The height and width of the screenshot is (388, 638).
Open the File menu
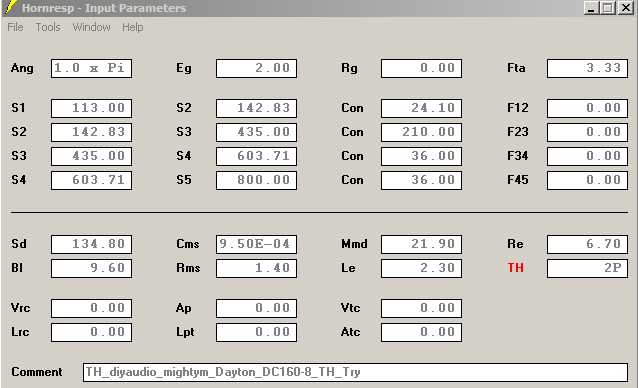pyautogui.click(x=15, y=27)
